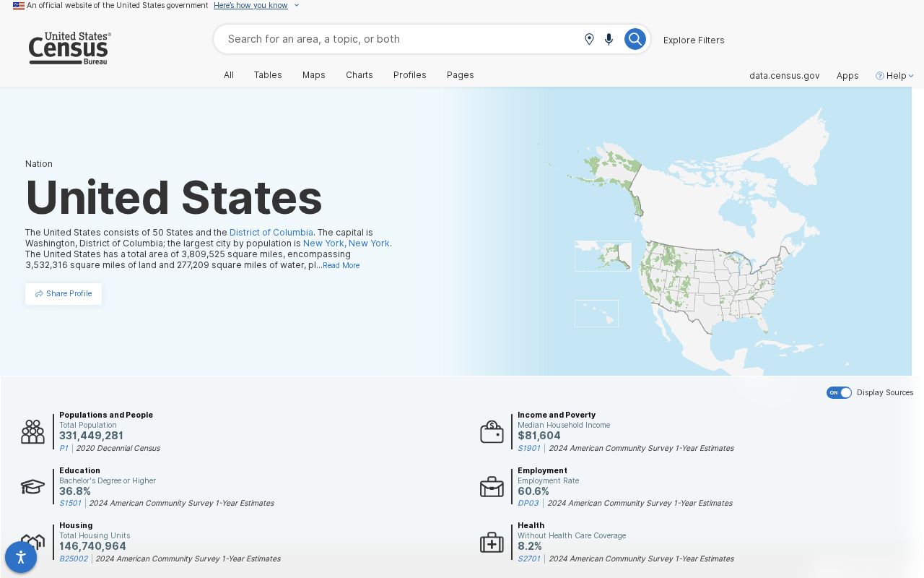This screenshot has width=924, height=578.
Task: Click the 8.2% Without Health Care Coverage value
Action: click(x=530, y=546)
